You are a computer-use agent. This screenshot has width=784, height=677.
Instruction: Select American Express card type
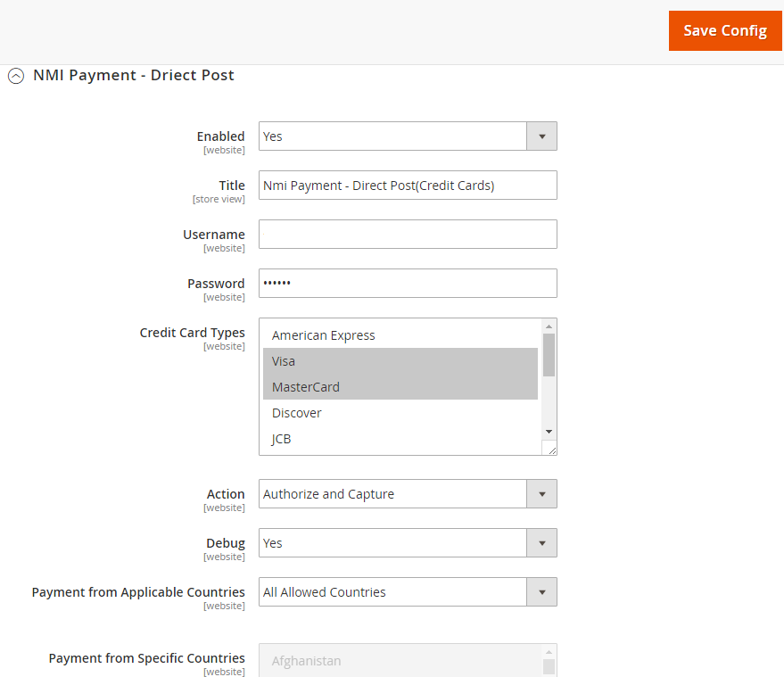tap(400, 335)
